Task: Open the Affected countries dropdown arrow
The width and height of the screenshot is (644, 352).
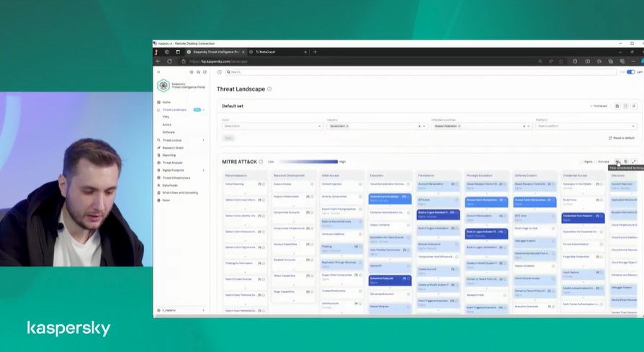Action: [x=529, y=126]
